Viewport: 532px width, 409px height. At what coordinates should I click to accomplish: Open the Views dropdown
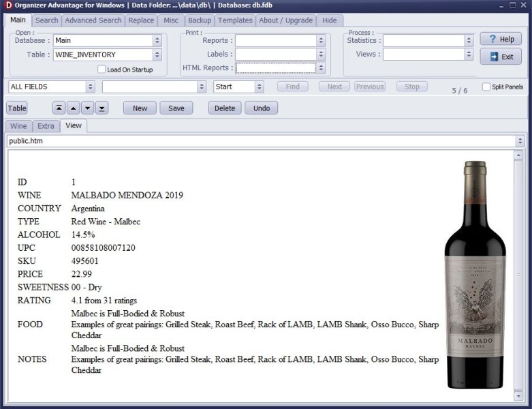tap(469, 54)
